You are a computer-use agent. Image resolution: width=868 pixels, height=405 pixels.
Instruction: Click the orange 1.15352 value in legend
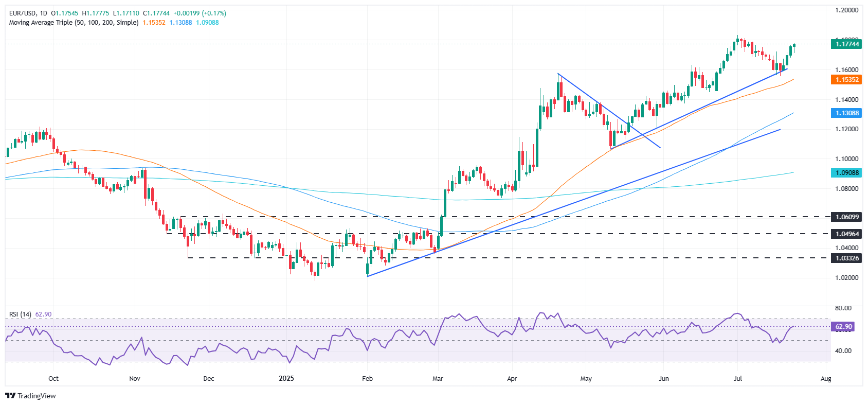point(154,23)
